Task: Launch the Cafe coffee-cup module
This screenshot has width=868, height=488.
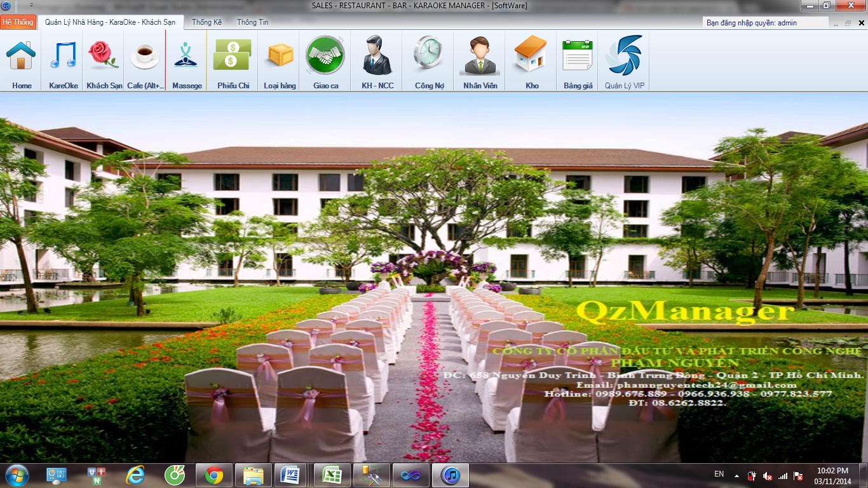Action: click(145, 62)
